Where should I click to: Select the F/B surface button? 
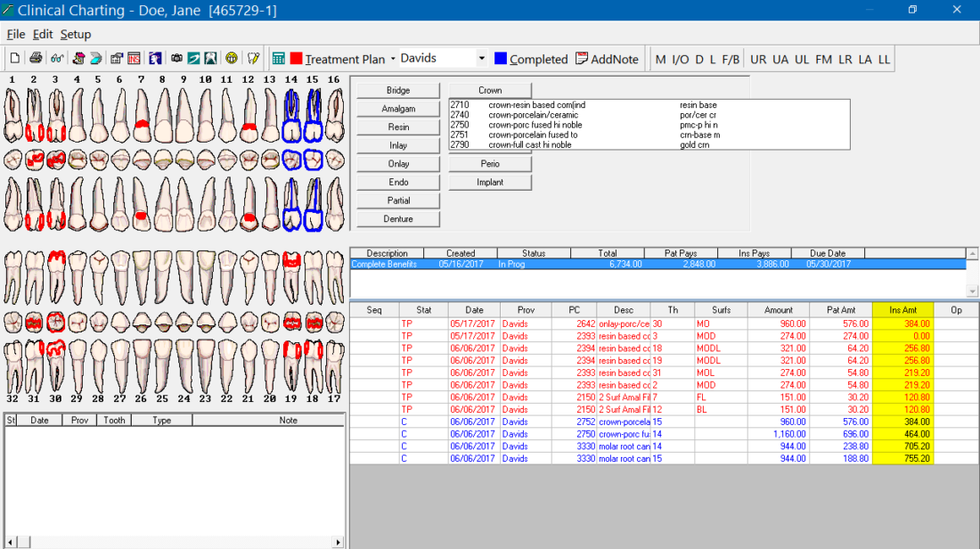(731, 60)
